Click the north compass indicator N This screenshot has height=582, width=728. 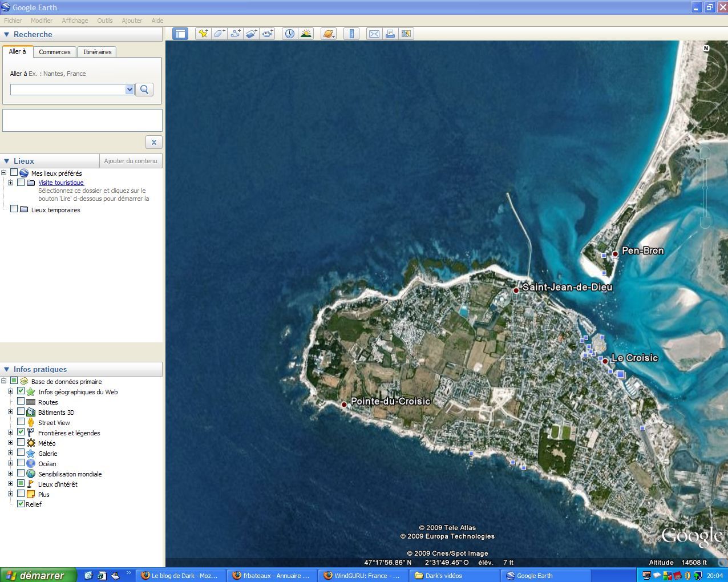click(706, 48)
